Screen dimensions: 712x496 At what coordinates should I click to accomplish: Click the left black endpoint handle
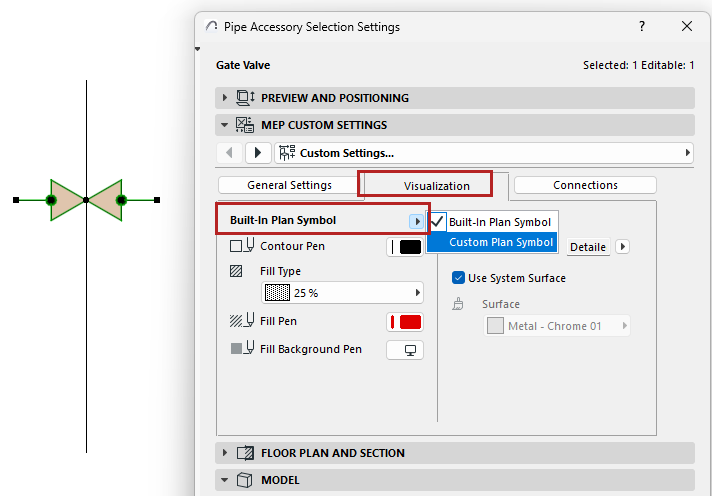pyautogui.click(x=16, y=200)
